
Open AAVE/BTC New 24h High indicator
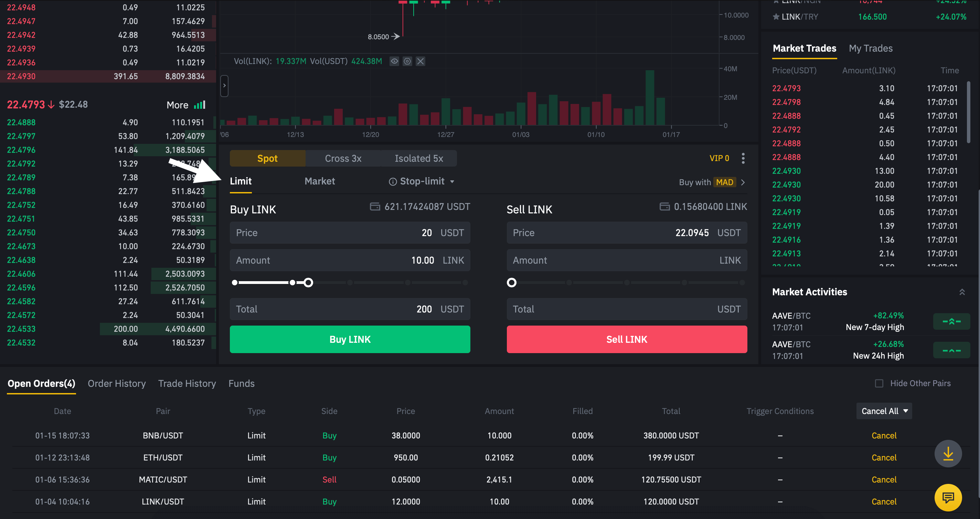[951, 350]
